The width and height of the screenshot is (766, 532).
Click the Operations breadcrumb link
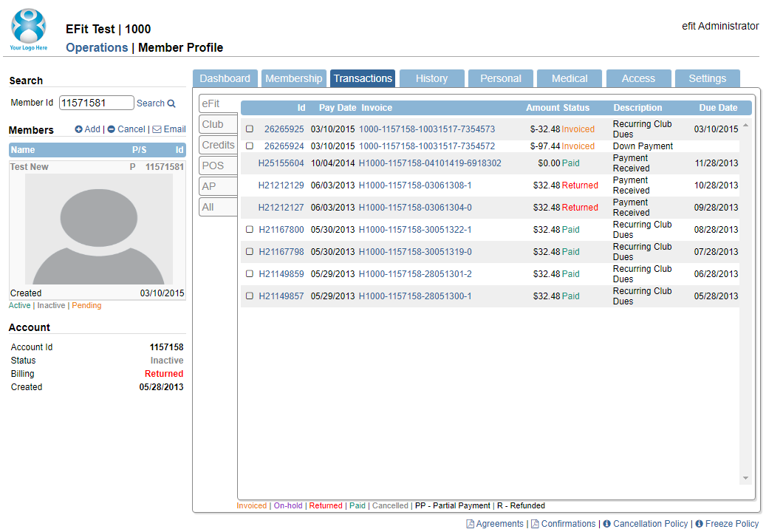pos(97,48)
